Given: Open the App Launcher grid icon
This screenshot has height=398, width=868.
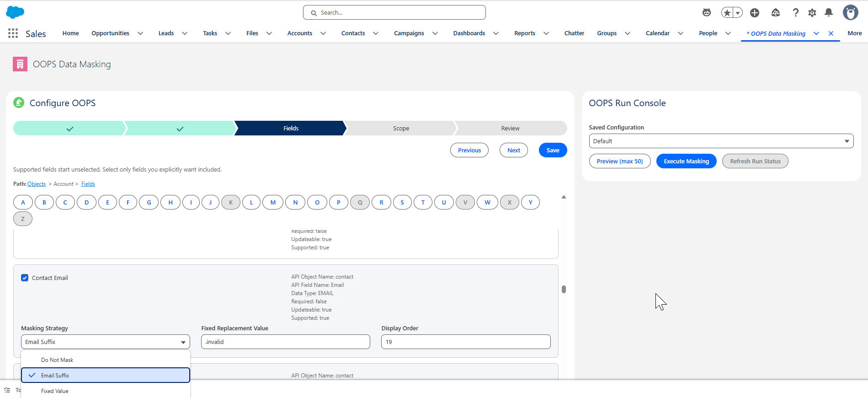Looking at the screenshot, I should 13,33.
